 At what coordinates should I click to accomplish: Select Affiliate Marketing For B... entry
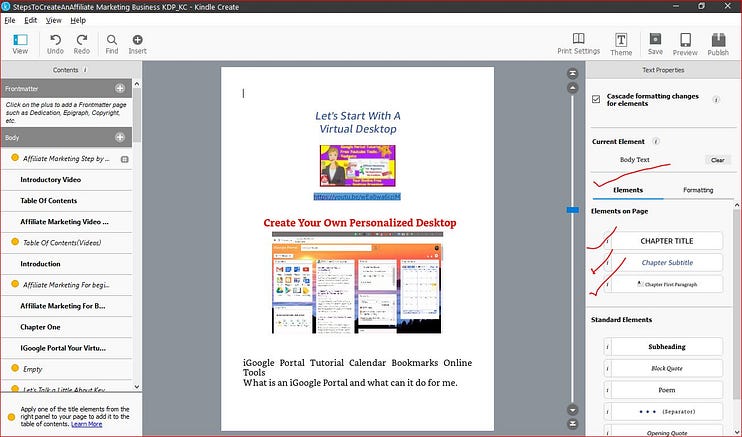point(66,306)
